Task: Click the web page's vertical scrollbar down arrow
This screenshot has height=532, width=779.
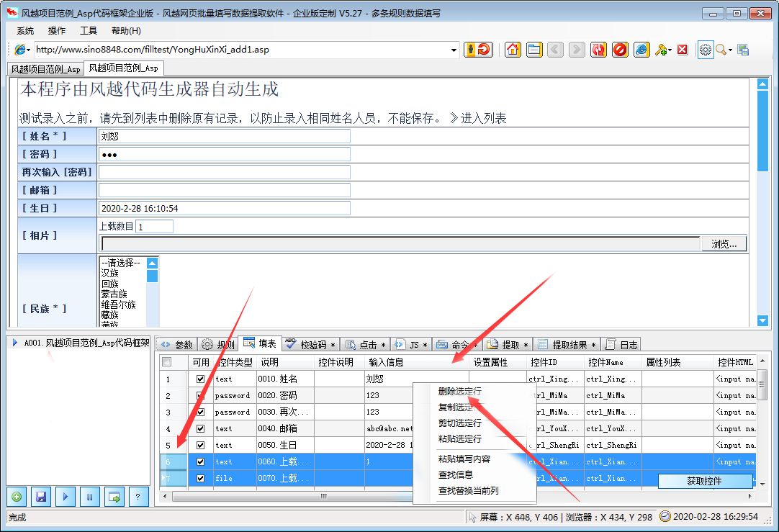Action: [763, 320]
